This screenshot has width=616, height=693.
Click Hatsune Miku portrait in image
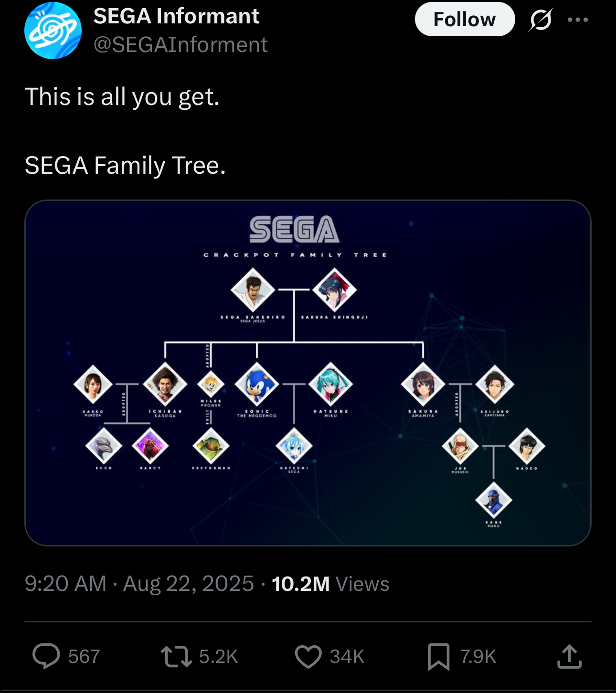(x=330, y=384)
